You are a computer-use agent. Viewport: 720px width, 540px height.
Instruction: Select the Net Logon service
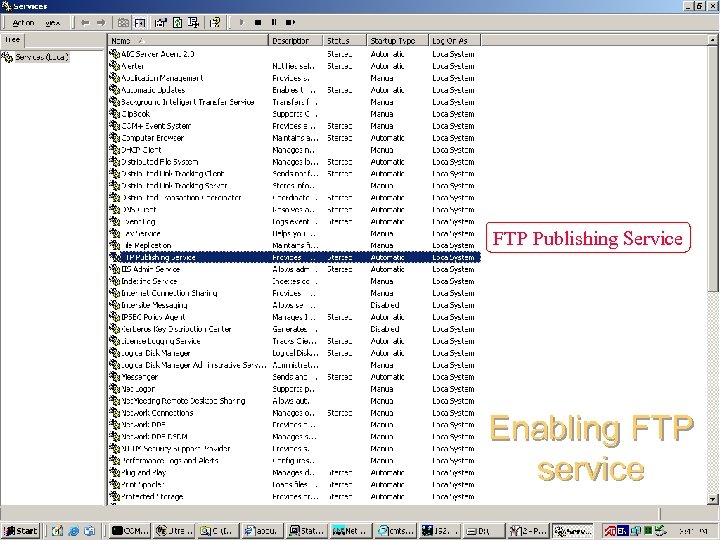295,389
